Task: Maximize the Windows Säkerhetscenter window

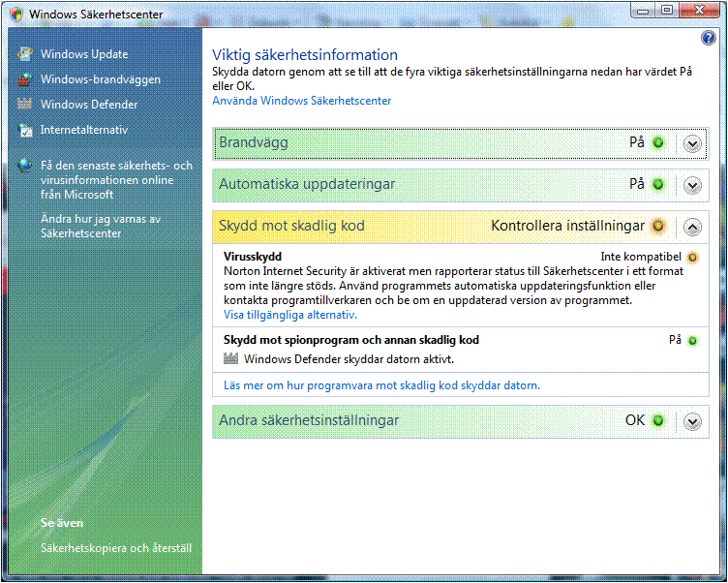Action: coord(667,11)
